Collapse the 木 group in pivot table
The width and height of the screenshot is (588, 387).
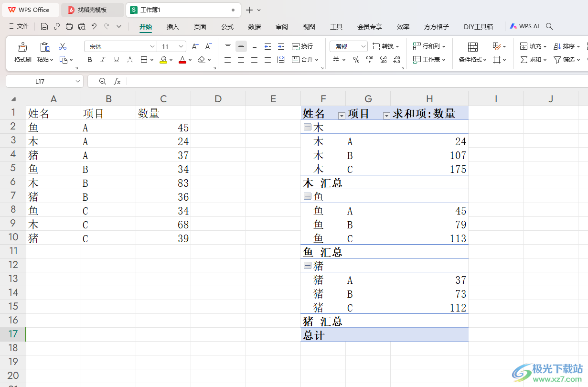pyautogui.click(x=308, y=128)
